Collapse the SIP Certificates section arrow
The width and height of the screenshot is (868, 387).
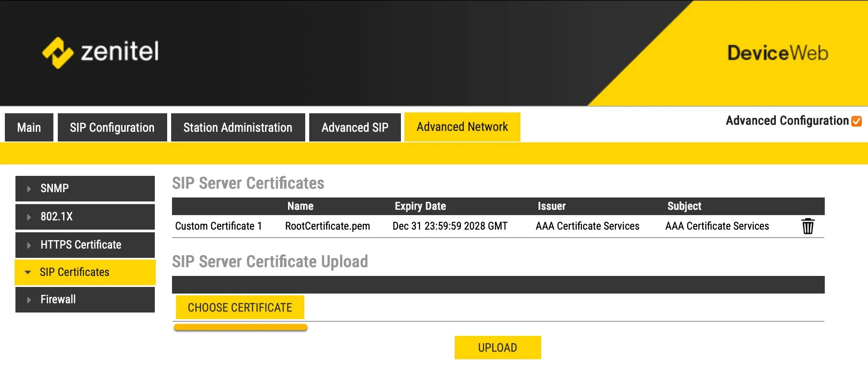click(x=28, y=272)
